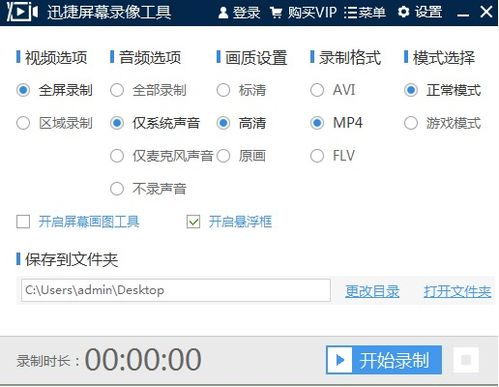499x387 pixels.
Task: Enable 开启屏幕画图工具 checkbox
Action: tap(23, 222)
